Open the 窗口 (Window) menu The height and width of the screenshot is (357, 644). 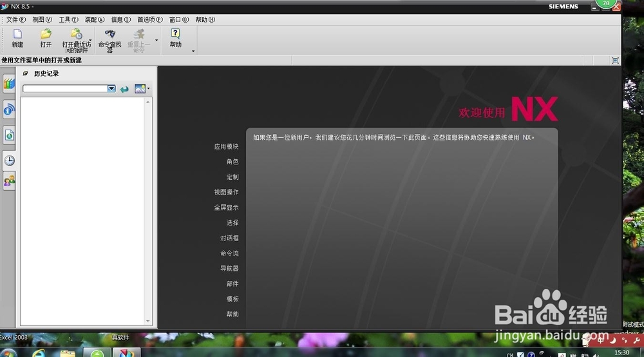pyautogui.click(x=178, y=20)
